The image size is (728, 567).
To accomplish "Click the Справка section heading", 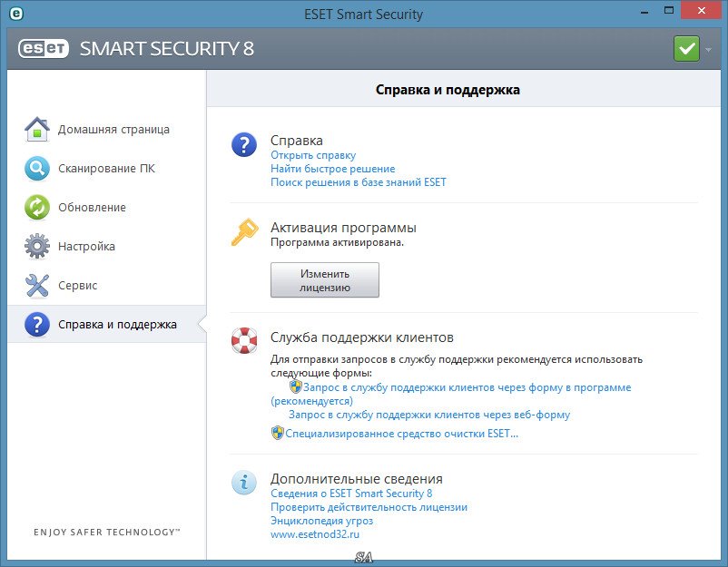I will [x=297, y=140].
